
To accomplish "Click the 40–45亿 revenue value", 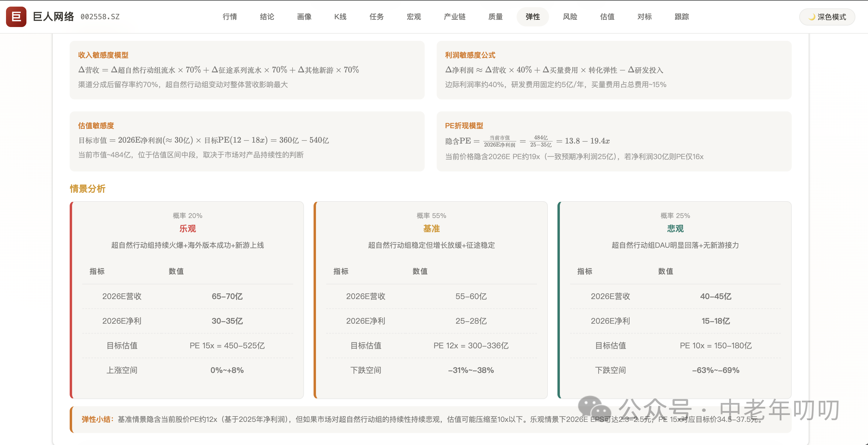I will (716, 296).
